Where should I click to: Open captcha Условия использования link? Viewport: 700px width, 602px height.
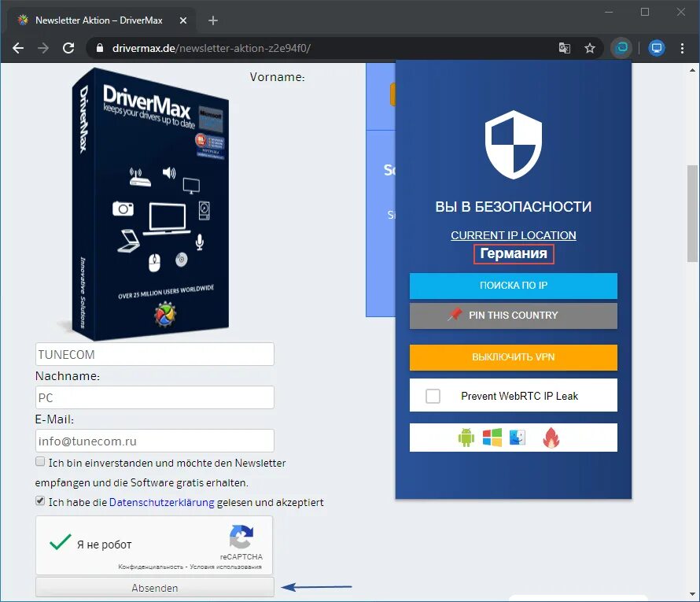(226, 567)
